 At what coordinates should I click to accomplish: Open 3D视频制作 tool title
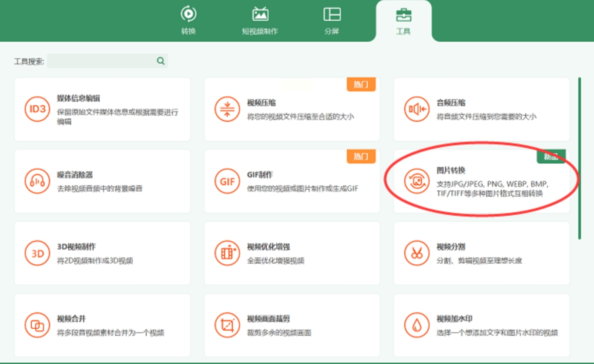pyautogui.click(x=77, y=247)
